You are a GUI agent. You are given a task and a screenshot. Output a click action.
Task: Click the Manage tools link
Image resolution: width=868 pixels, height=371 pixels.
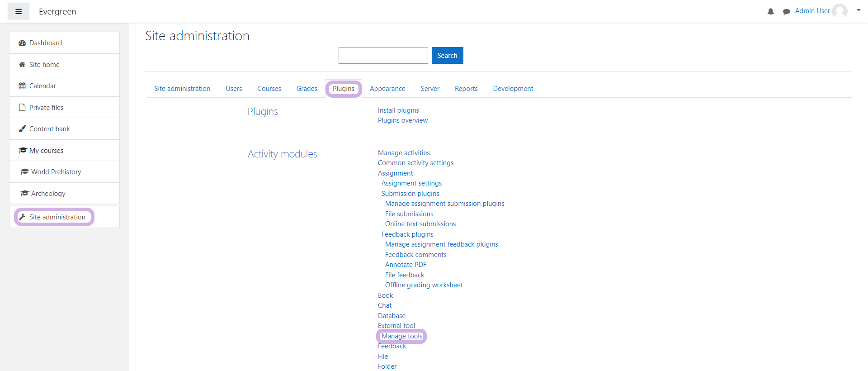point(401,336)
